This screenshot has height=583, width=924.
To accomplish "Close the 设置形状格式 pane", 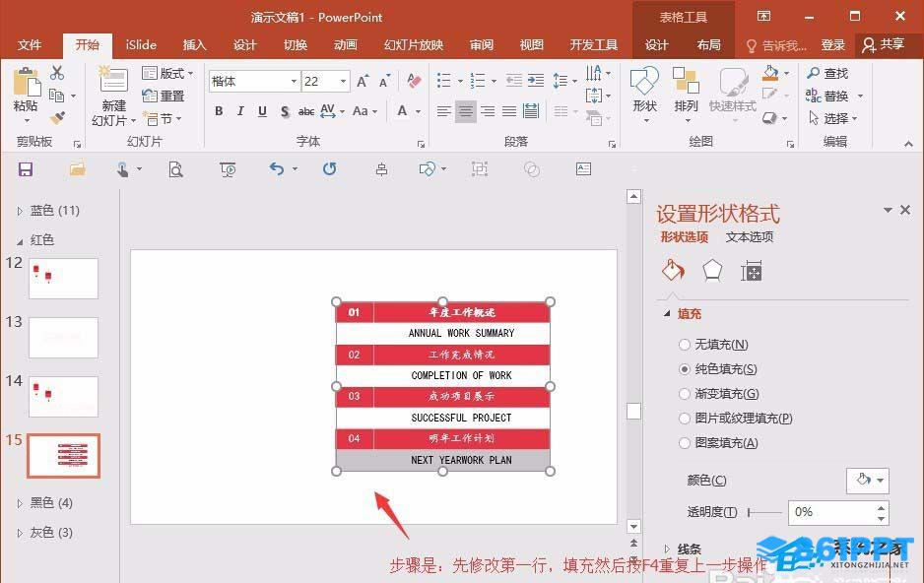I will pos(905,210).
